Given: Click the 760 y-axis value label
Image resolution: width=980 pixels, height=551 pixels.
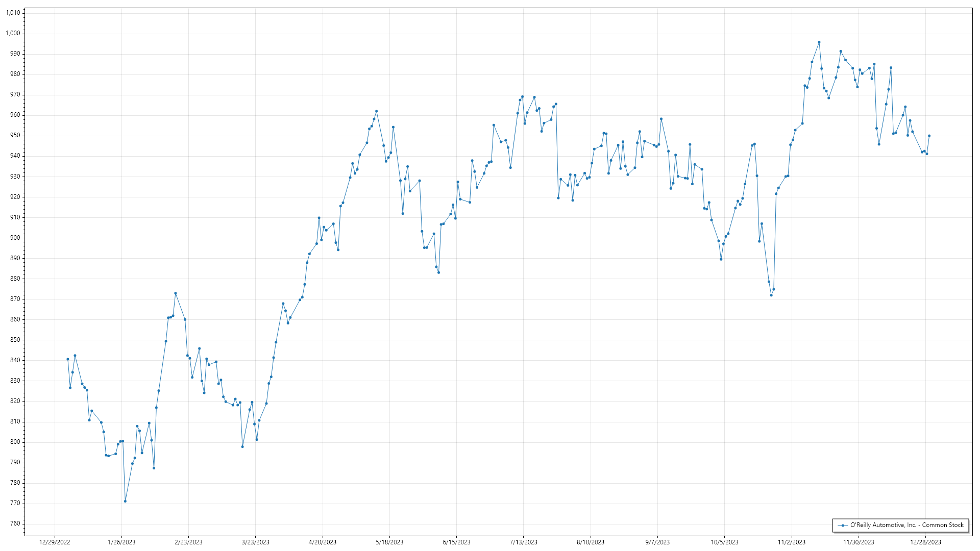Looking at the screenshot, I should pyautogui.click(x=15, y=523).
